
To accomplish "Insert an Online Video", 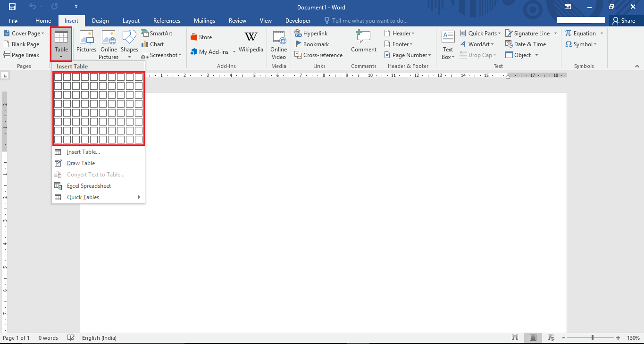I will coord(279,44).
